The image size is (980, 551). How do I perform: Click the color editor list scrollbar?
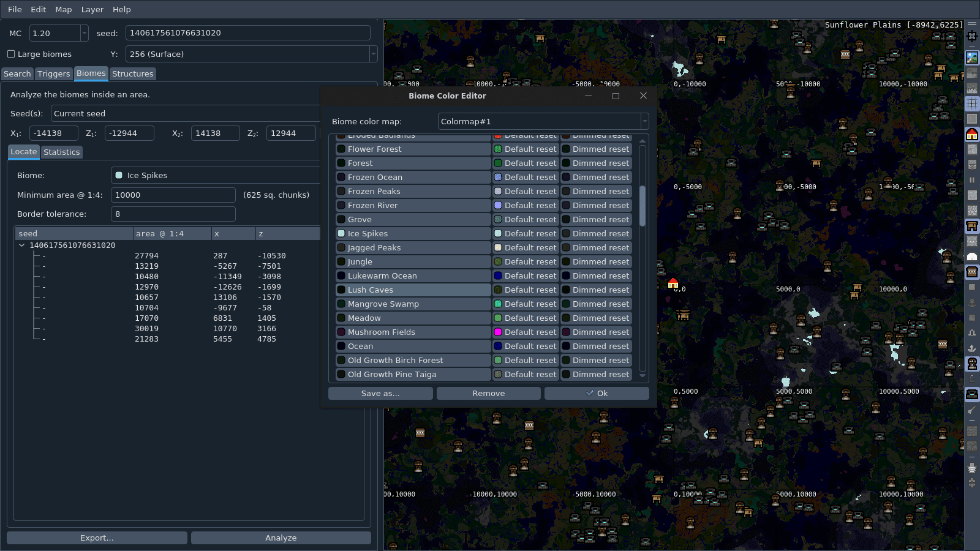643,206
